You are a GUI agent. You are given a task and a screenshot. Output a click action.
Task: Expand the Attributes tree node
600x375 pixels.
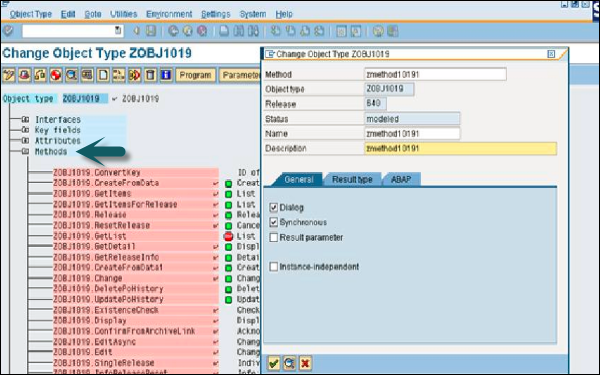pos(25,140)
